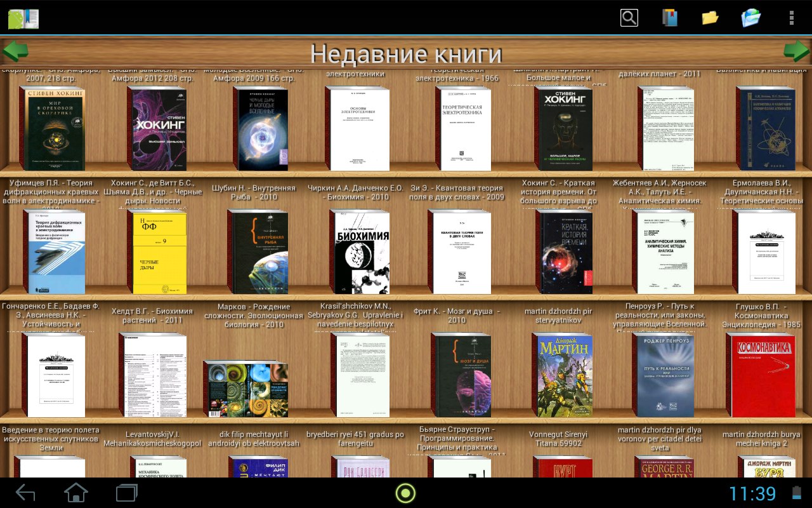This screenshot has height=508, width=812.
Task: Open Аналитическая химия book cover
Action: coord(663,252)
